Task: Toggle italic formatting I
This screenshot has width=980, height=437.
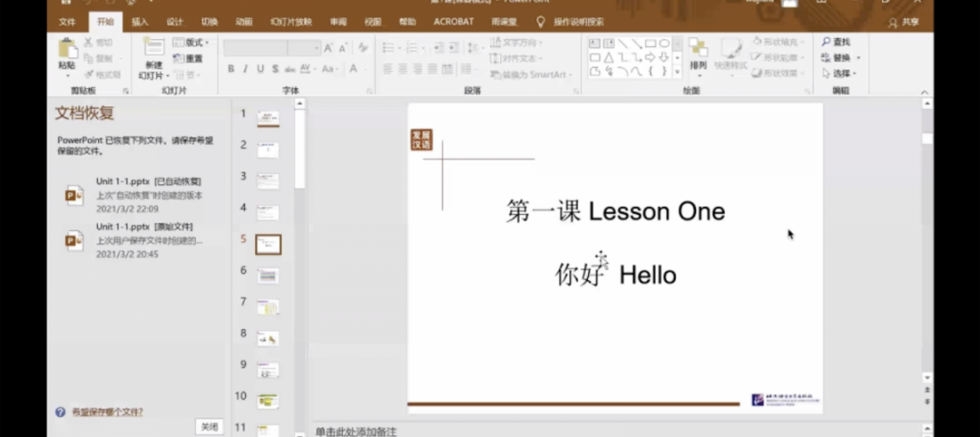Action: click(246, 69)
